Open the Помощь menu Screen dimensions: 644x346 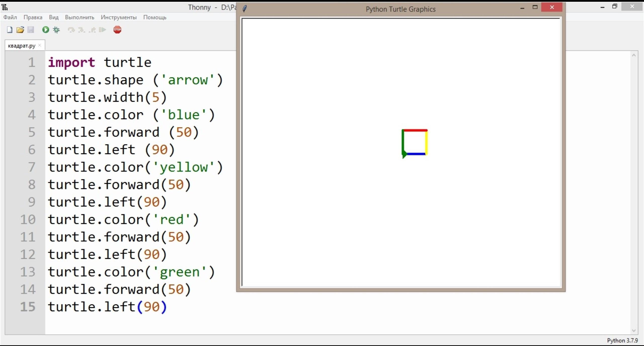coord(155,17)
